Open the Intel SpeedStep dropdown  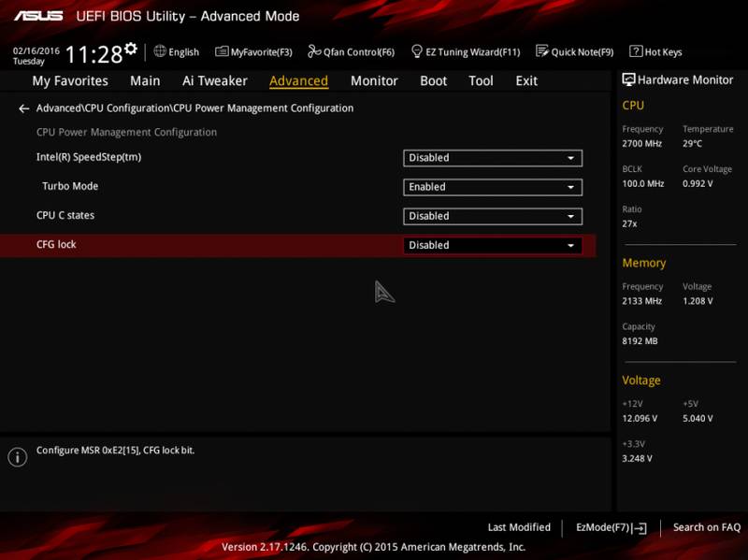pyautogui.click(x=493, y=158)
